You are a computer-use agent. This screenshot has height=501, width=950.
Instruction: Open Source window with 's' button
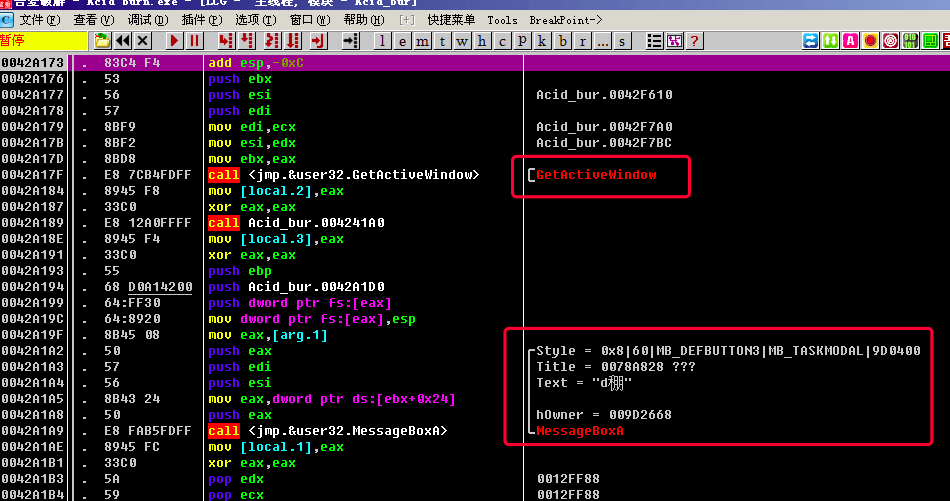(x=623, y=41)
